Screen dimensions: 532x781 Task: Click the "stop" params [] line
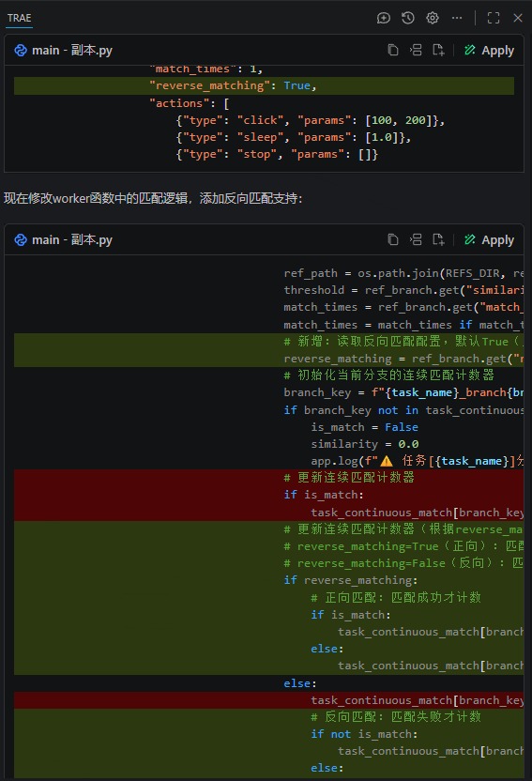(277, 154)
